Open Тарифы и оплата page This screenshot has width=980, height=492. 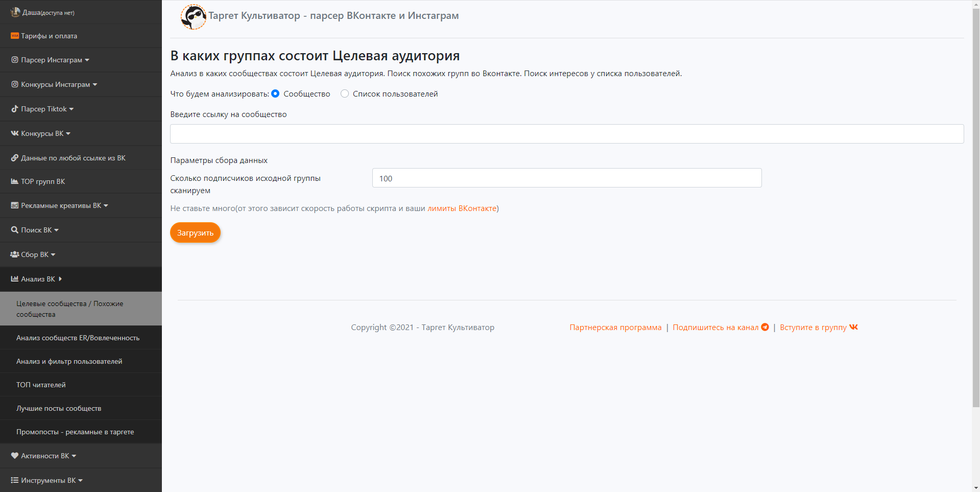(81, 36)
